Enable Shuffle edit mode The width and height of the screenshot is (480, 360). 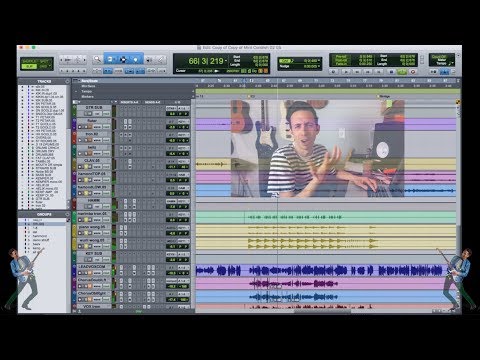click(x=30, y=61)
